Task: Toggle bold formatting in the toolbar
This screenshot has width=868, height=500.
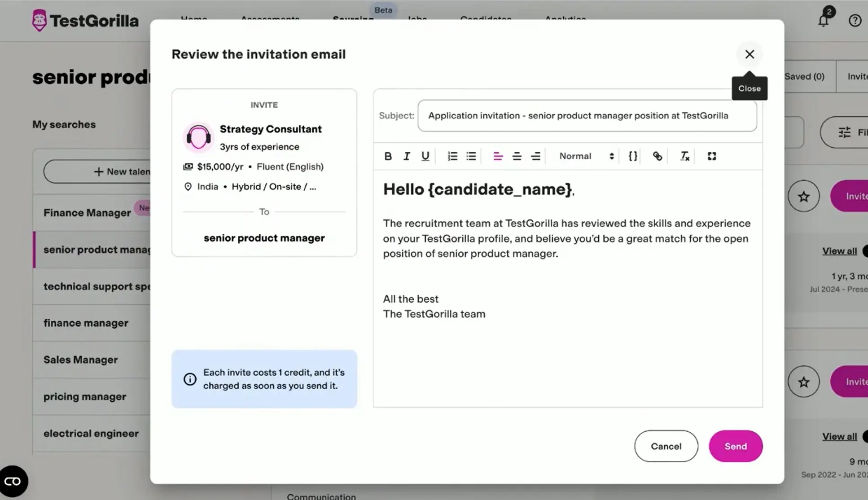Action: point(388,156)
